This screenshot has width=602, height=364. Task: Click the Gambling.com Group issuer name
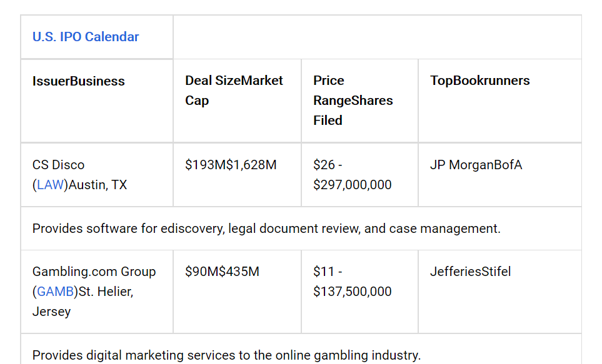(94, 272)
